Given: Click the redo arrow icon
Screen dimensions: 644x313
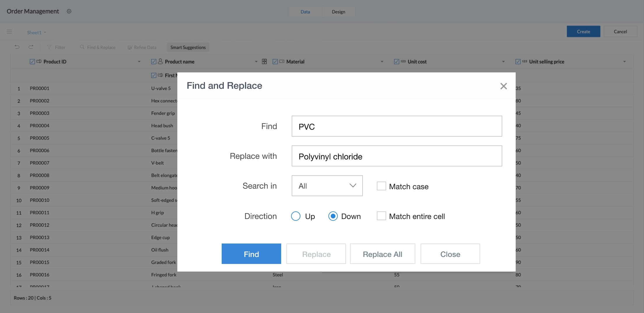Looking at the screenshot, I should pyautogui.click(x=31, y=47).
